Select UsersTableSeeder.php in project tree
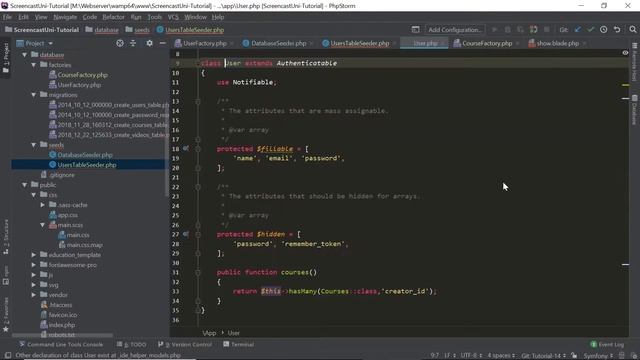Image resolution: width=640 pixels, height=360 pixels. click(x=87, y=164)
